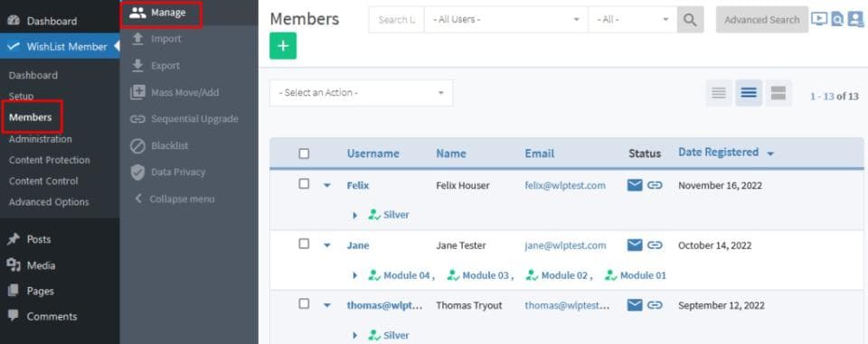Image resolution: width=868 pixels, height=344 pixels.
Task: Check the checkbox for thomas@wlpt… row
Action: (304, 303)
